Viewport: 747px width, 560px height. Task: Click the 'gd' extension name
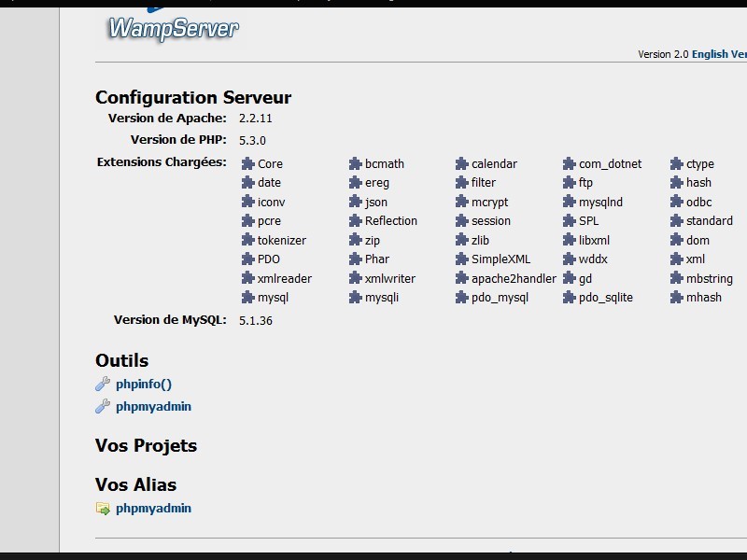click(585, 279)
